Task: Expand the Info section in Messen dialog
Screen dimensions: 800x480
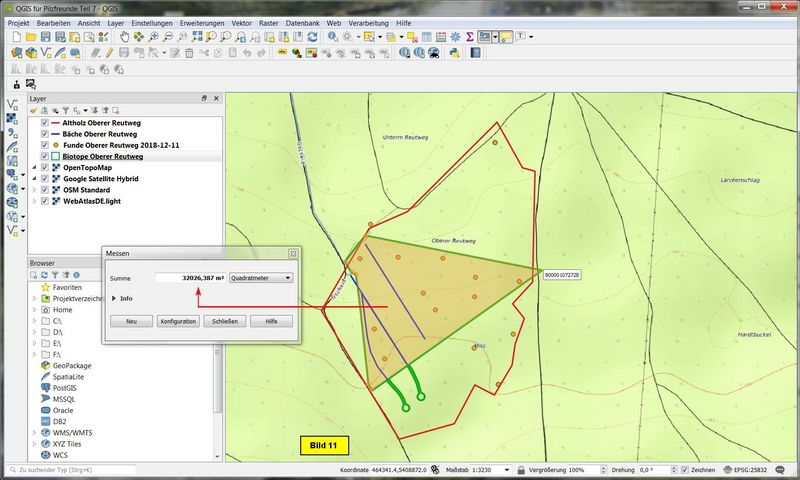Action: 114,298
